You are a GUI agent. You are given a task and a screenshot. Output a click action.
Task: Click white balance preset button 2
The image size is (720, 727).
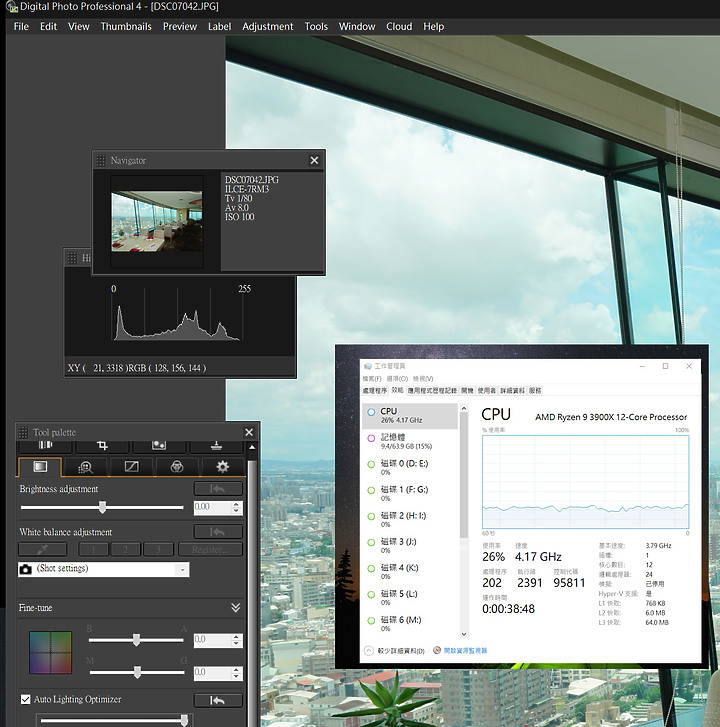tap(126, 549)
